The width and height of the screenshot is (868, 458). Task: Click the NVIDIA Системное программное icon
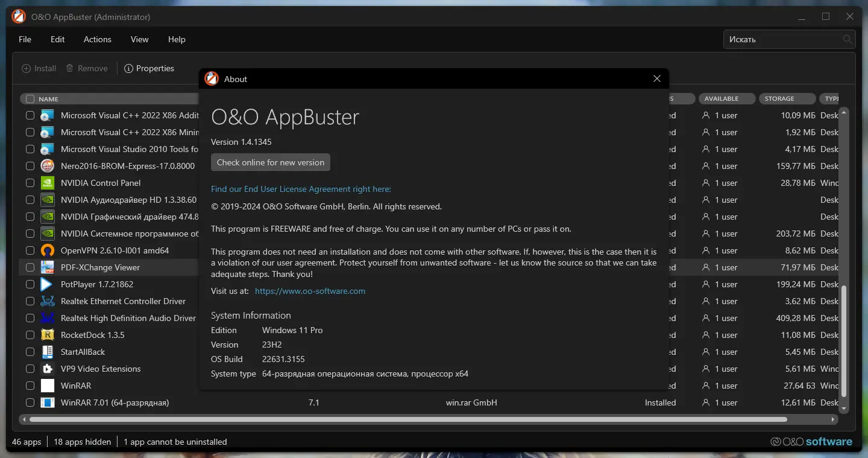(x=48, y=234)
